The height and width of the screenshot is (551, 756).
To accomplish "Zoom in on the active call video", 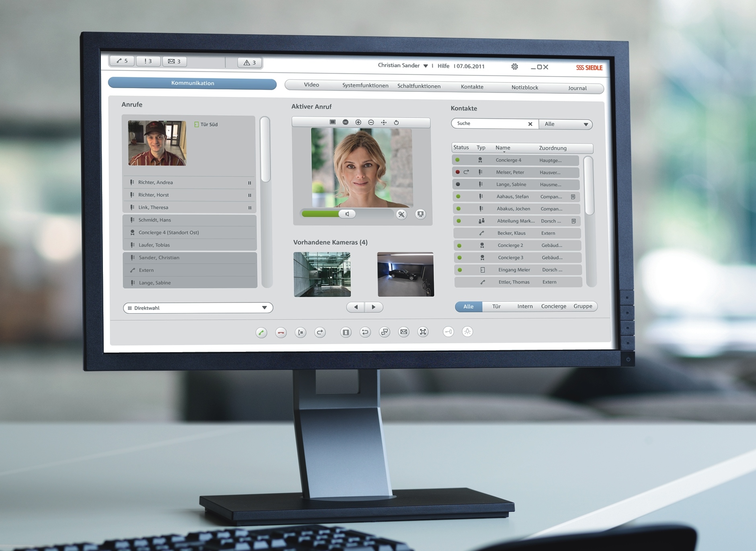I will 358,122.
